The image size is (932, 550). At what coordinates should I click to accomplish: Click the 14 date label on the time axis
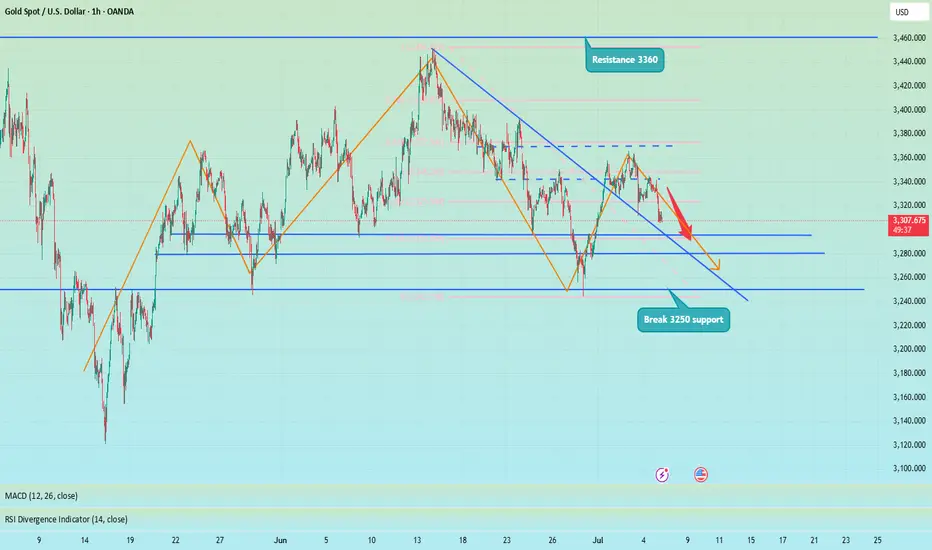click(84, 540)
